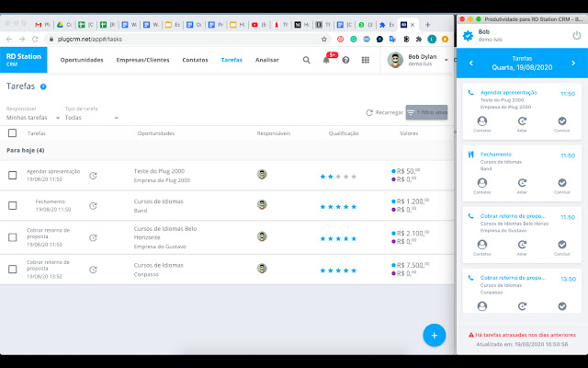Click the blue add task plus button
This screenshot has height=368, width=588.
[433, 334]
